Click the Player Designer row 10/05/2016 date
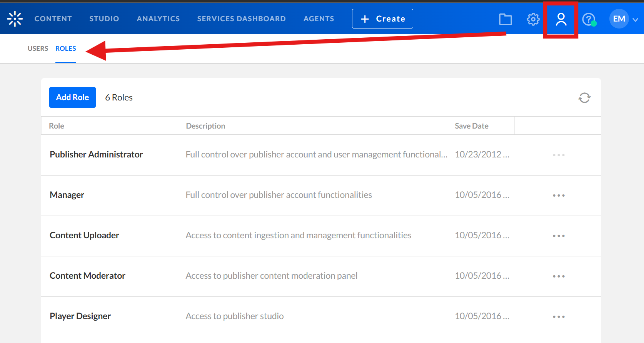 pyautogui.click(x=482, y=316)
